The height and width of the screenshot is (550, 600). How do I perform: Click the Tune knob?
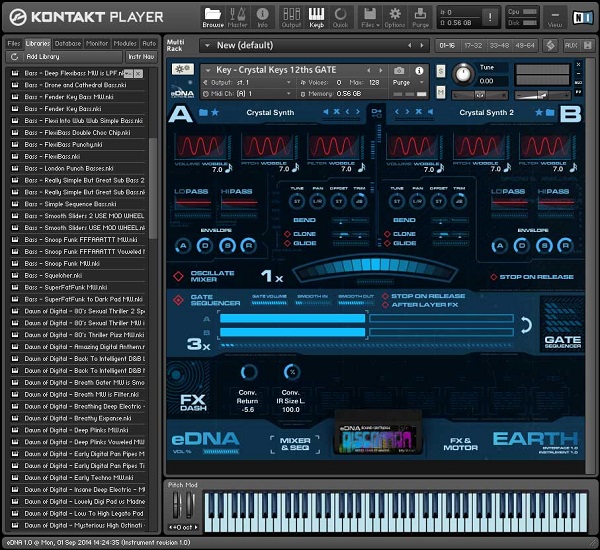[x=463, y=74]
